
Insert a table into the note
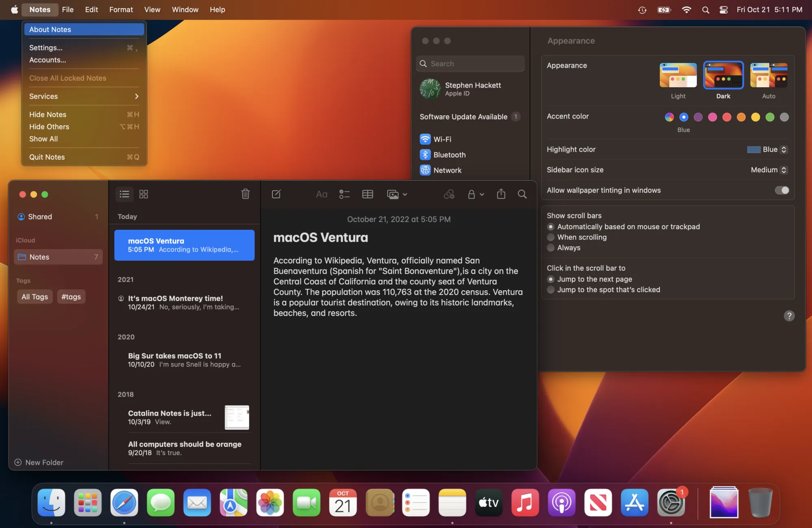pyautogui.click(x=367, y=194)
